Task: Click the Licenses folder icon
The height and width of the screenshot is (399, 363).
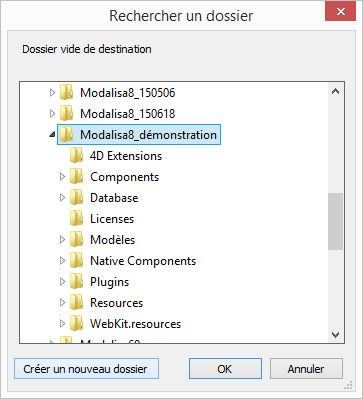Action: coord(77,219)
